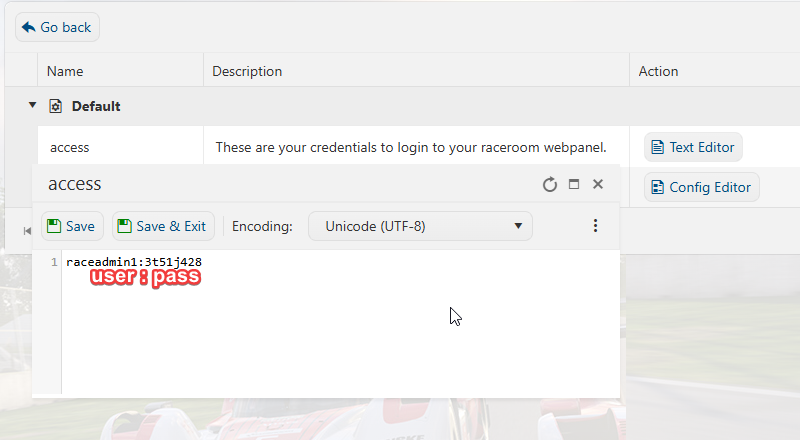
Task: Click the Default config file icon
Action: tap(55, 106)
